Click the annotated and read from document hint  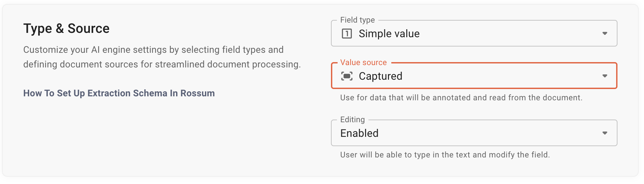point(461,98)
